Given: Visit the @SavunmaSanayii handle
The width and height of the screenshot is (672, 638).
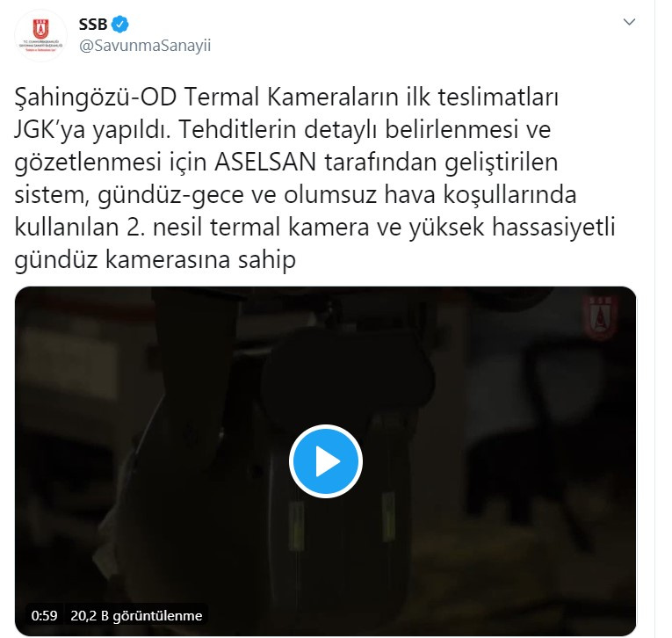Looking at the screenshot, I should point(145,46).
